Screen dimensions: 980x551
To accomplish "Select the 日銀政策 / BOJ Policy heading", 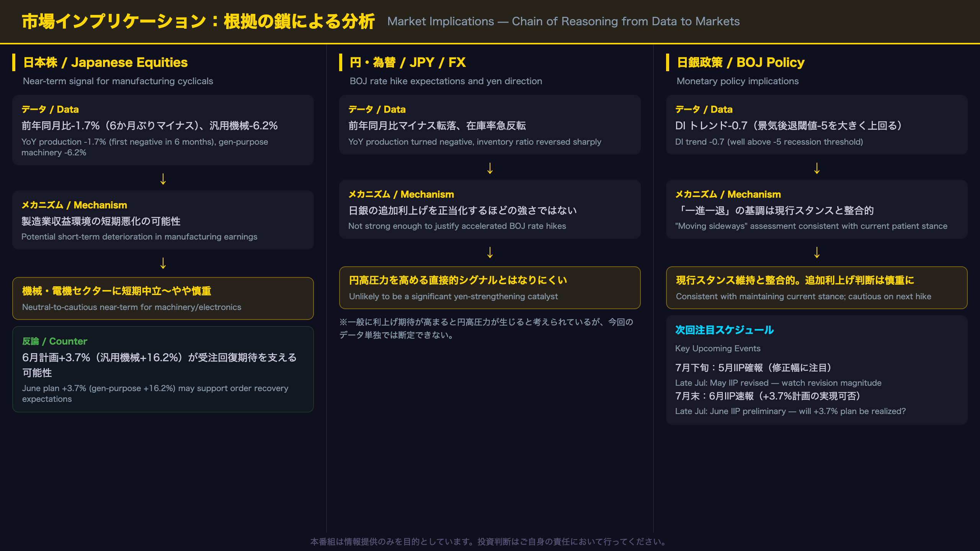I will [740, 62].
